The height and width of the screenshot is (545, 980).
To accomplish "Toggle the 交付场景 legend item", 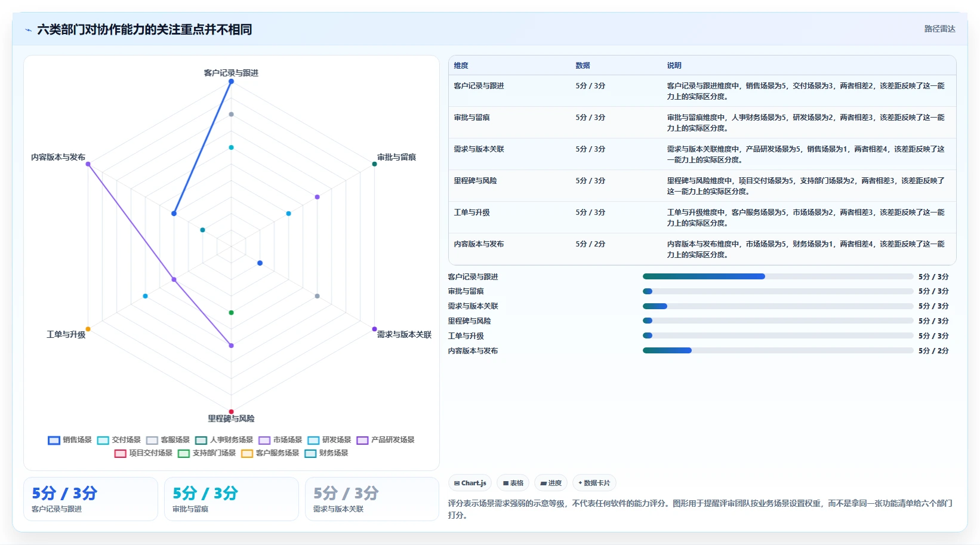I will point(119,440).
